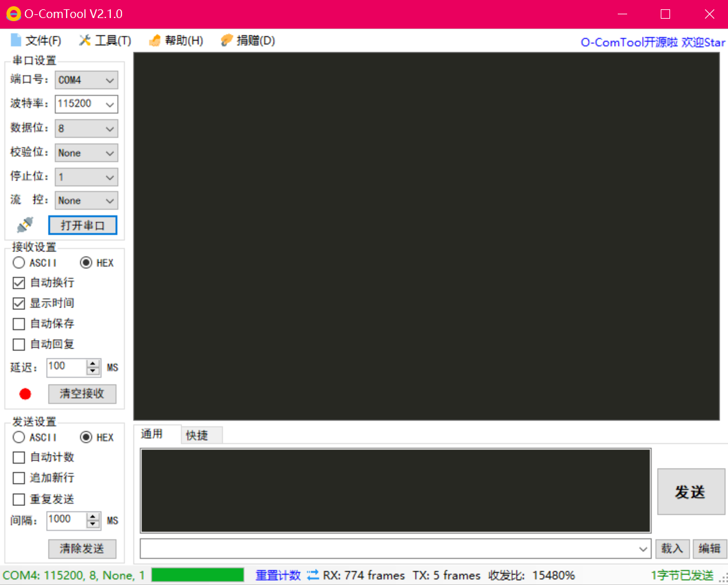Click the 重置计数 link
Screen dimensions: 728x585
278,575
